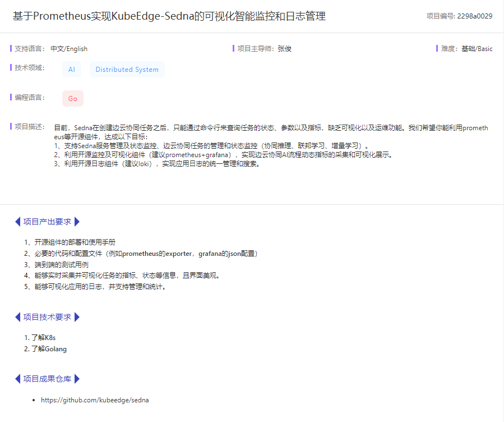The width and height of the screenshot is (504, 422).
Task: Click output requirement 3 端到端的测试用例
Action: tap(56, 265)
